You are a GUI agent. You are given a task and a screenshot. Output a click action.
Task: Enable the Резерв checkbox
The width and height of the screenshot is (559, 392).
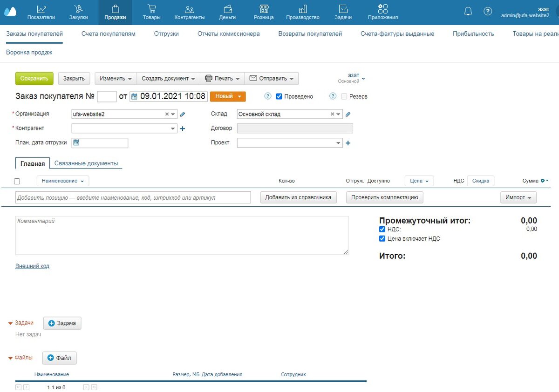[344, 96]
